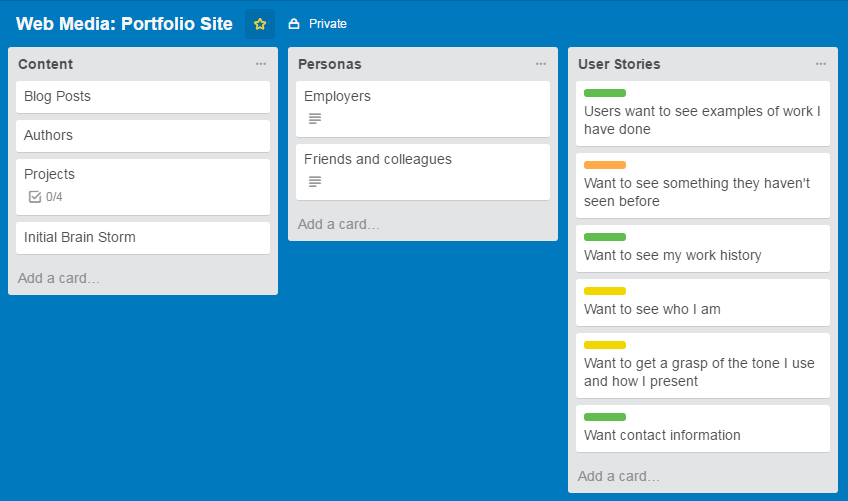Open the Blog Posts card
This screenshot has height=501, width=848.
pyautogui.click(x=143, y=97)
